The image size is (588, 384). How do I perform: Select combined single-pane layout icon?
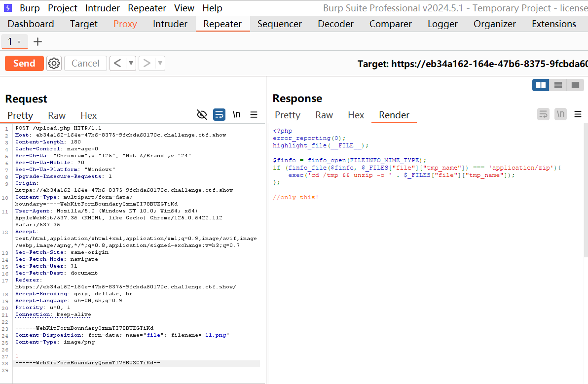pyautogui.click(x=575, y=85)
